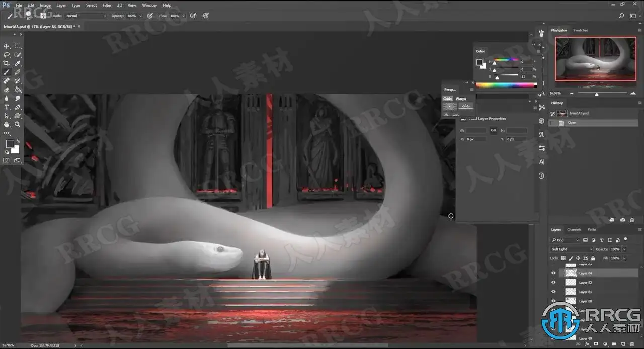Select the Blur tool
Screen dimensions: 644x349
tap(7, 98)
